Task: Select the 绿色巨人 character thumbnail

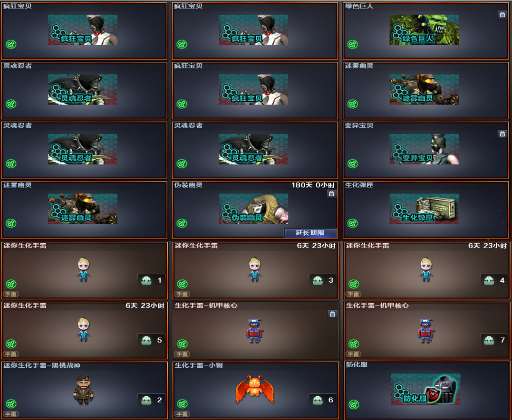Action: (x=424, y=30)
